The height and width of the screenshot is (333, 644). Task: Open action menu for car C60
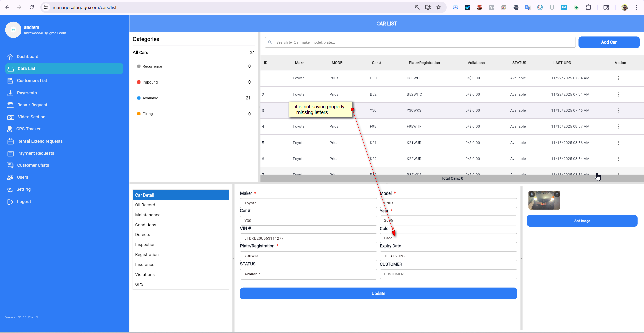[x=618, y=78]
